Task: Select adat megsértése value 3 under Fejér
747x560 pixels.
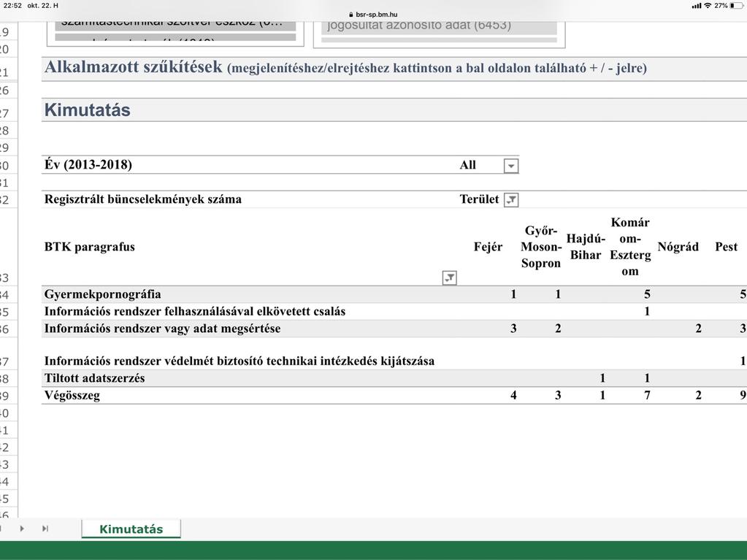Action: click(x=513, y=329)
